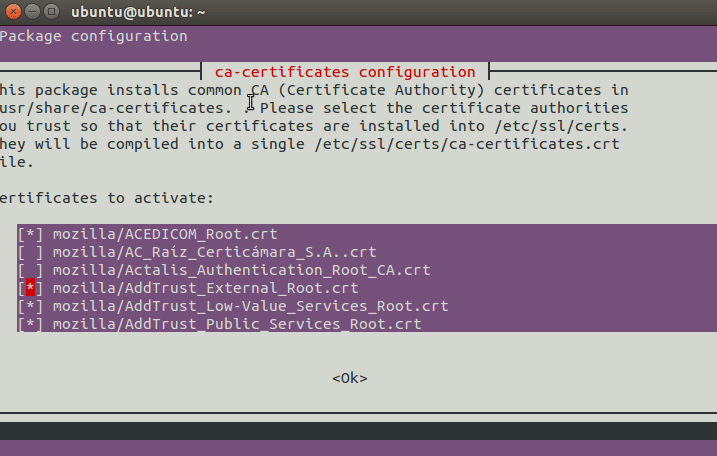
Task: Uncheck the AddTrust_Low-Value_Services_Root checkbox
Action: click(x=30, y=306)
